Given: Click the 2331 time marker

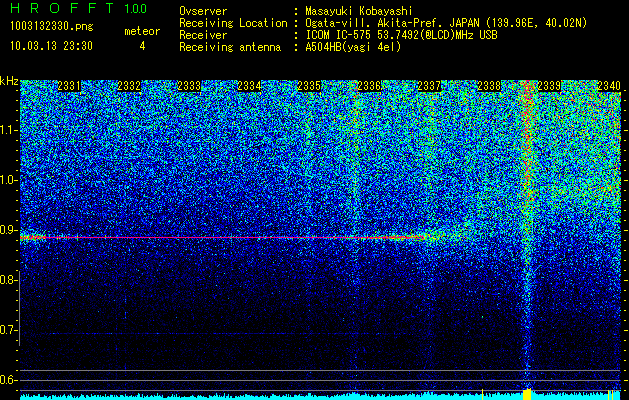Looking at the screenshot, I should (69, 86).
